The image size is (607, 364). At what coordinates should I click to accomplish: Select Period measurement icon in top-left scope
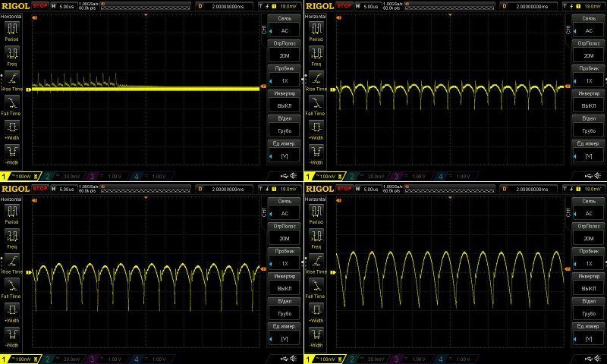(x=13, y=30)
